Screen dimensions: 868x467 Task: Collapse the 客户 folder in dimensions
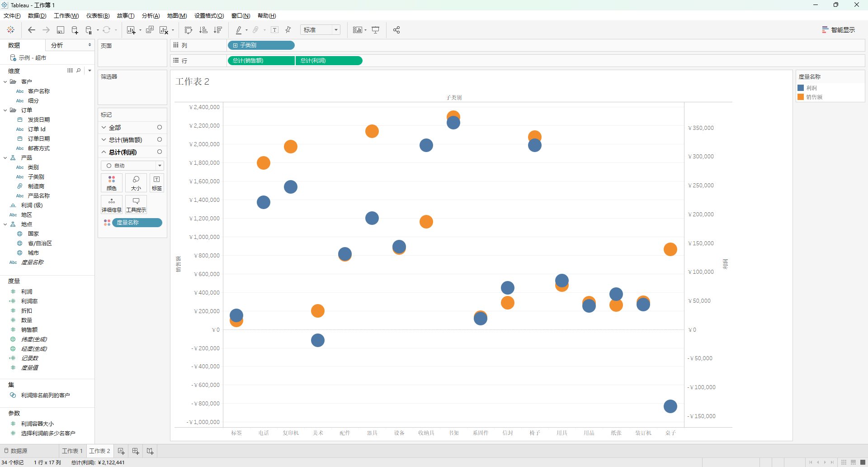(x=5, y=82)
